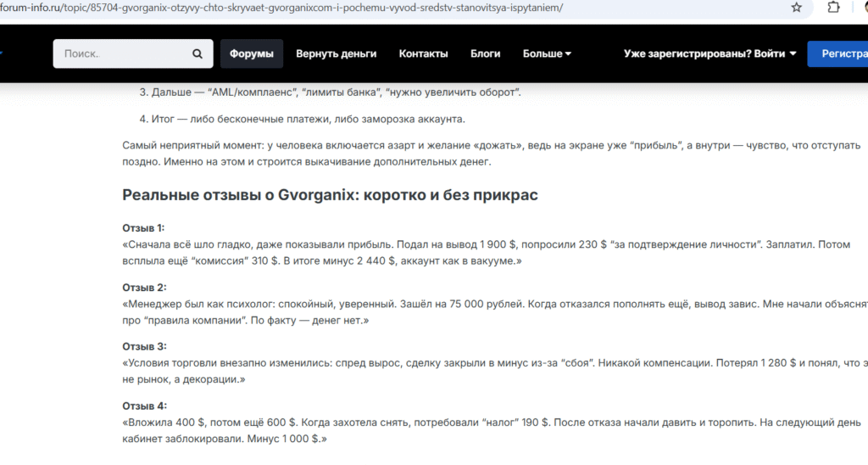868x465 pixels.
Task: Open the browser profile avatar
Action: tap(862, 8)
